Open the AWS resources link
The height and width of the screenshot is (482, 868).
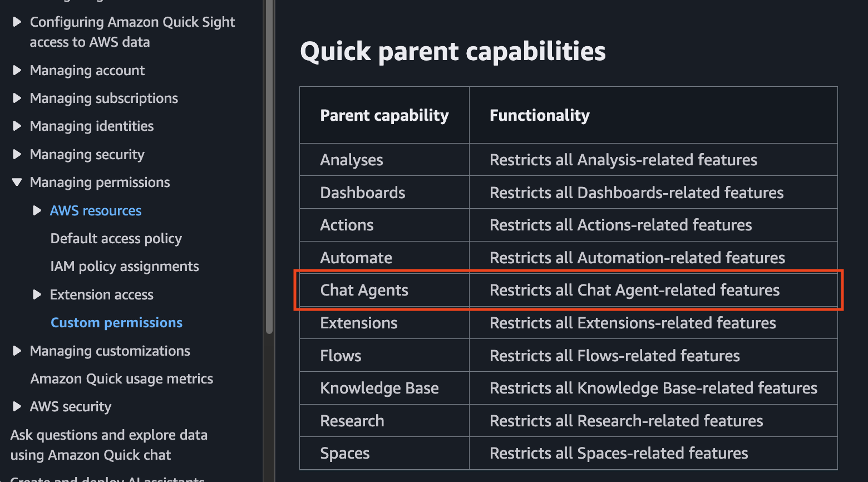pyautogui.click(x=96, y=210)
